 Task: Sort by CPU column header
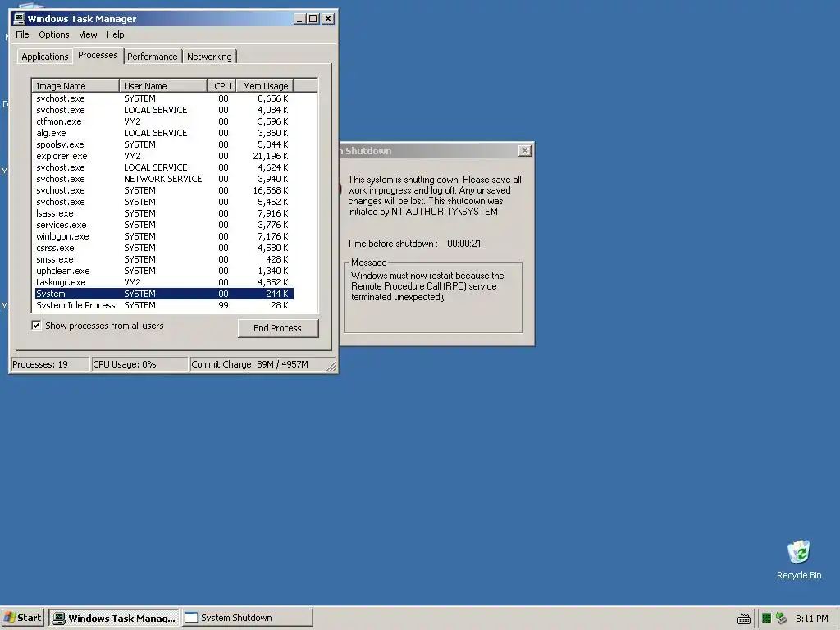[x=221, y=85]
